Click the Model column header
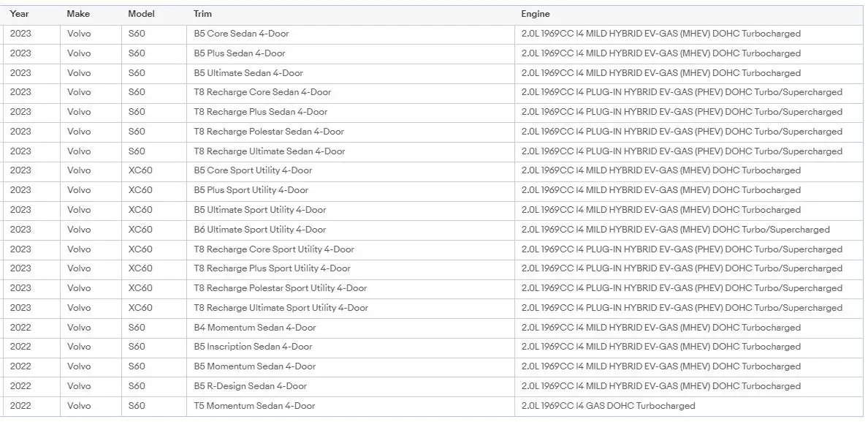 (x=141, y=14)
